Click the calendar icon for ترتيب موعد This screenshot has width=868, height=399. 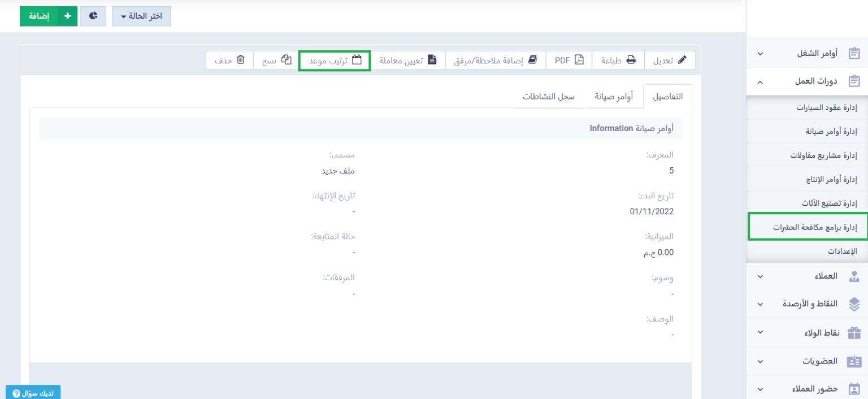pos(357,60)
